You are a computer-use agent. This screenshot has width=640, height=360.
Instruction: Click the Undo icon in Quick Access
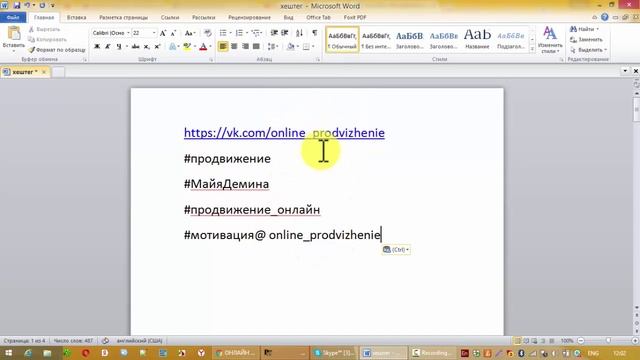coord(27,5)
